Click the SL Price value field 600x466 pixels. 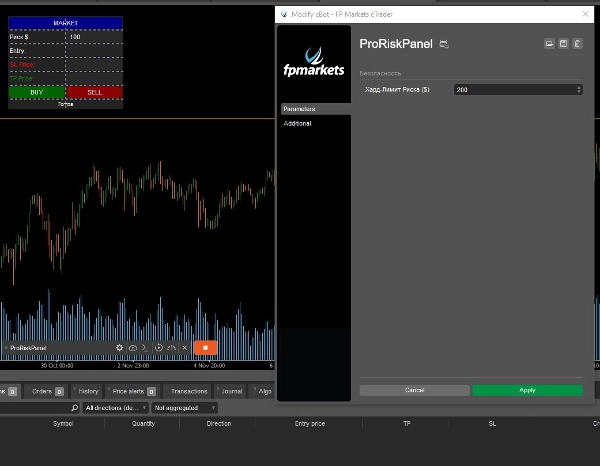tap(95, 65)
